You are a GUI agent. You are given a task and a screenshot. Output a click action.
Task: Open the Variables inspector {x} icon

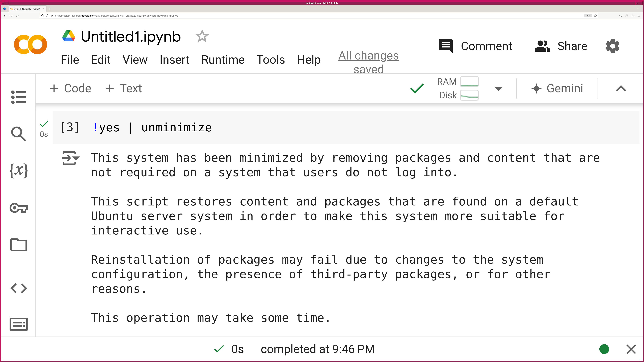click(x=19, y=171)
